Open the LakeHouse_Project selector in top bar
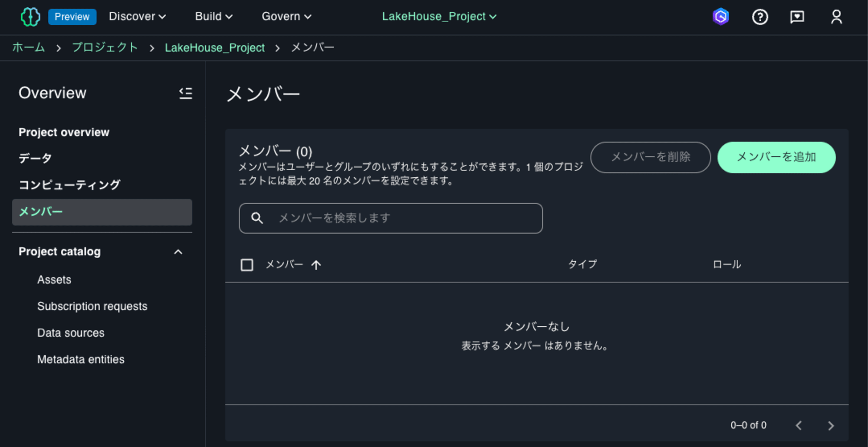The height and width of the screenshot is (447, 868). point(439,17)
